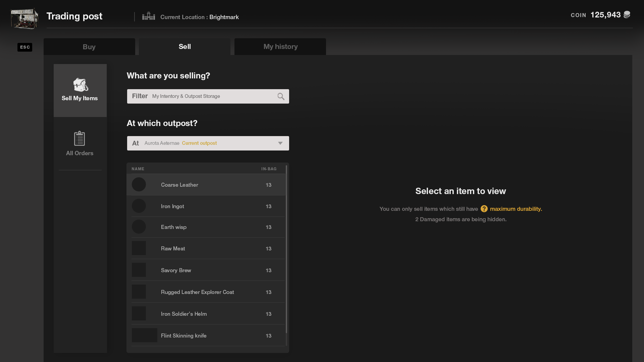The image size is (644, 362).
Task: Click the outpost castle location icon
Action: 148,16
